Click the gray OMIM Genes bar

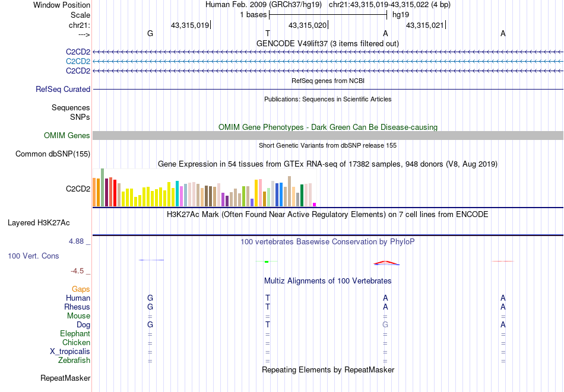tap(328, 135)
